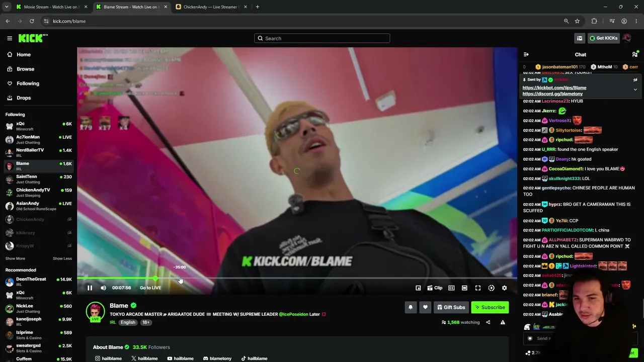Open Drops in the sidebar
Viewport: 644px width, 362px height.
[23, 98]
